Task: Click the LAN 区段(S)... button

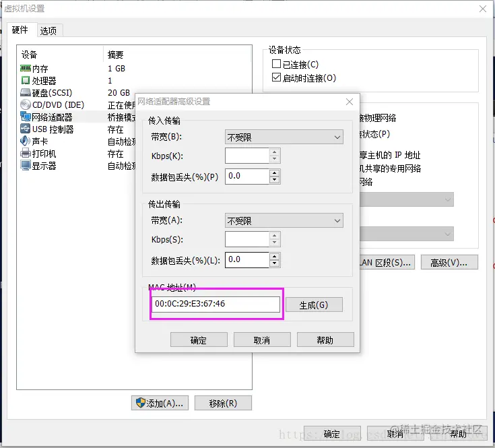Action: pos(387,262)
